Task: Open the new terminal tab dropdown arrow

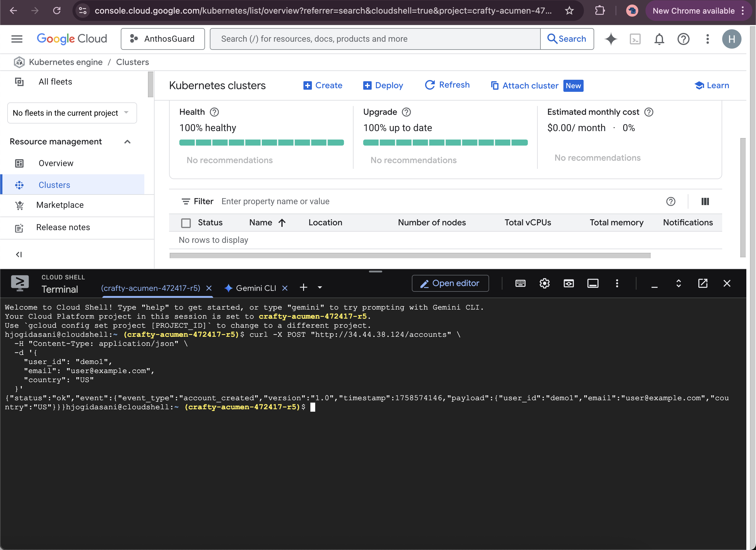Action: 320,288
